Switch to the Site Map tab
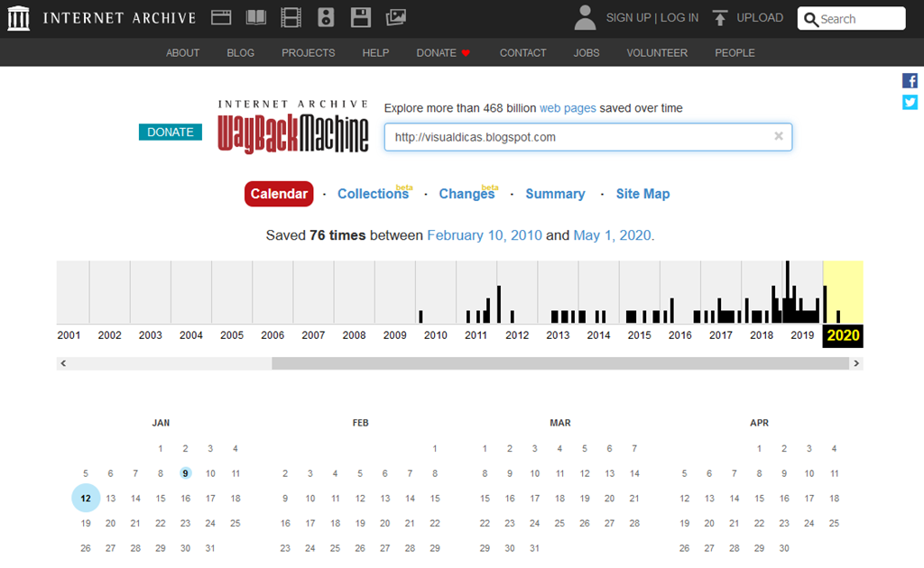924x568 pixels. click(x=642, y=194)
